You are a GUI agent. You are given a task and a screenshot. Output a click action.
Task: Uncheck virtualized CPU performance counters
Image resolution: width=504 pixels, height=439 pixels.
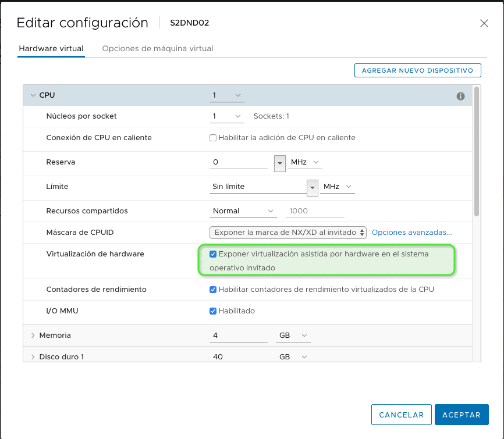point(212,289)
